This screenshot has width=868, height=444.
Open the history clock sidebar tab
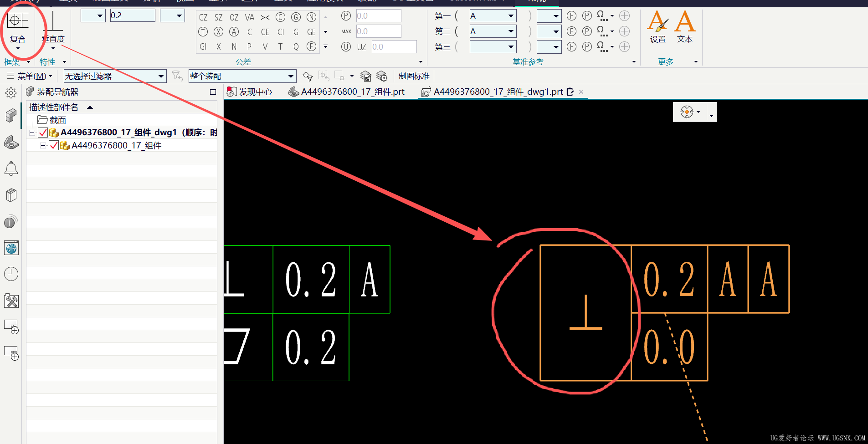[11, 274]
